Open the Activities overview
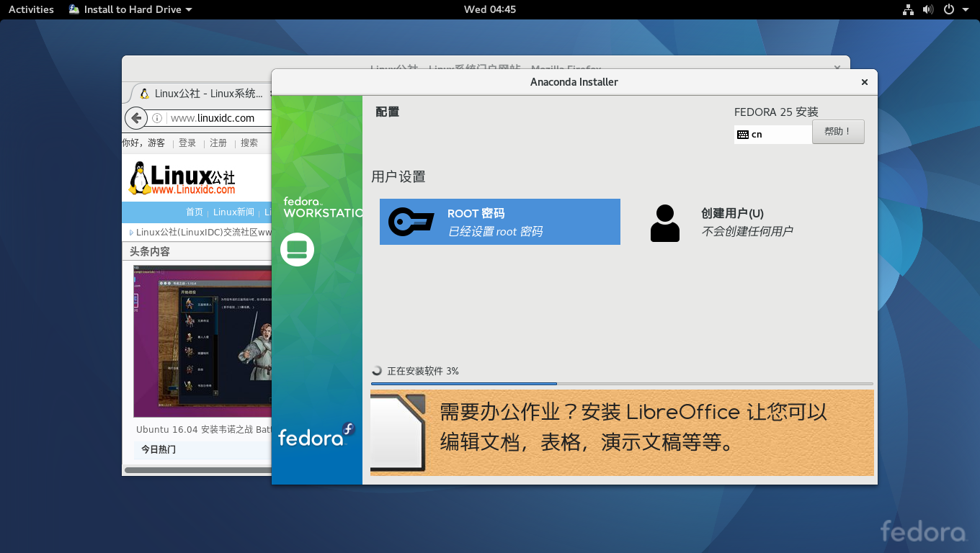 31,9
